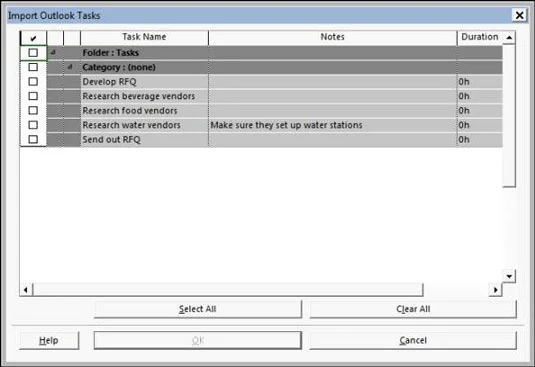Image resolution: width=535 pixels, height=367 pixels.
Task: Check the Send out RFQ checkbox
Action: click(x=33, y=139)
